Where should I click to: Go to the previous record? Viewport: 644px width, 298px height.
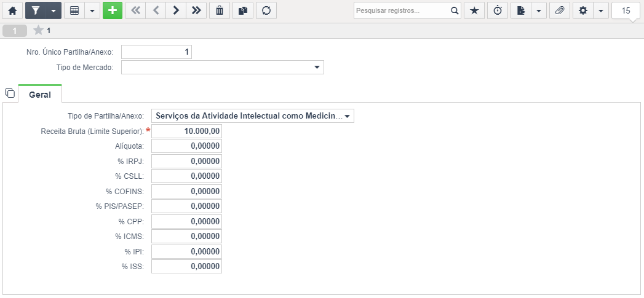pos(156,10)
